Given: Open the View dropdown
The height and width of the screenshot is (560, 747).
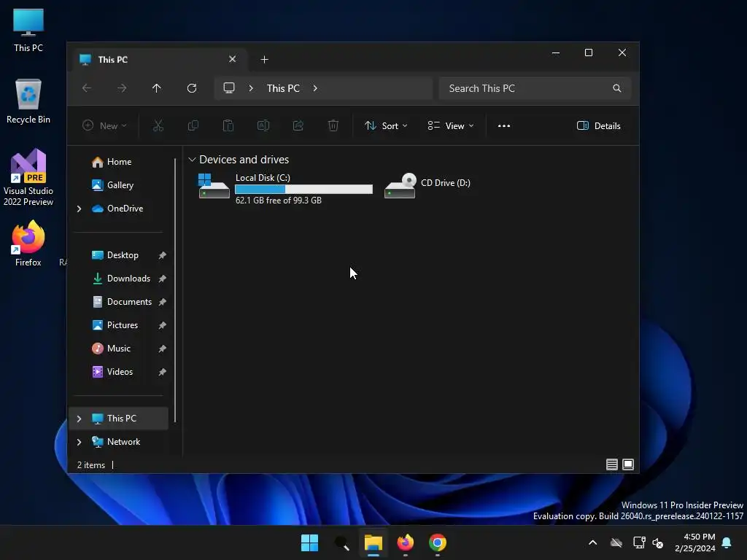Looking at the screenshot, I should click(x=451, y=125).
